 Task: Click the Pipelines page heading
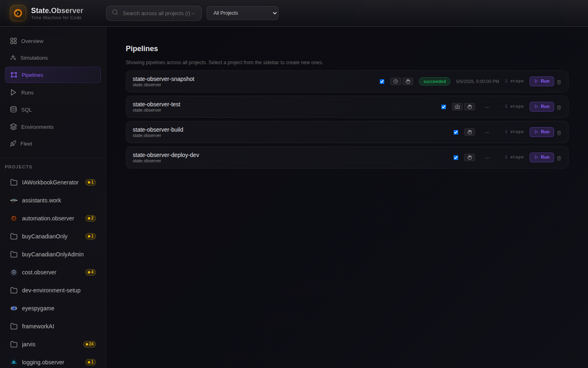pyautogui.click(x=142, y=49)
